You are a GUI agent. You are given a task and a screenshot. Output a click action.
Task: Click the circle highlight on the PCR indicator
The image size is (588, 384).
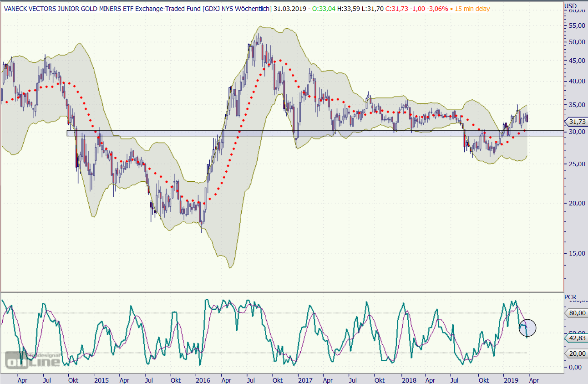pyautogui.click(x=527, y=328)
